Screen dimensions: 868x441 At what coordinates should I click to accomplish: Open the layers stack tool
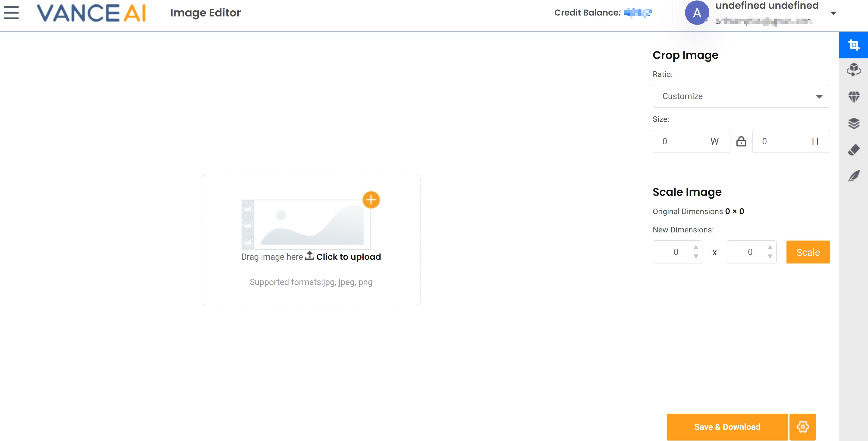point(853,123)
